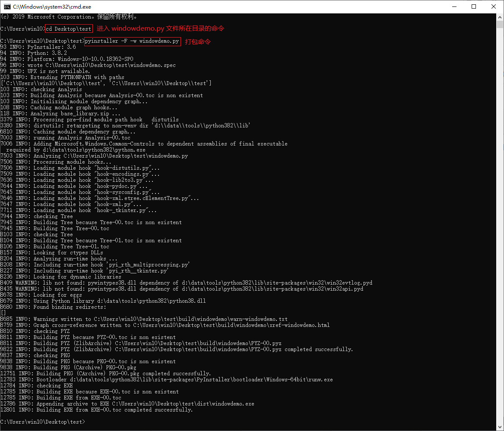Click the title text C:\Windows\system32\cmd.exe
The image size is (504, 431).
pyautogui.click(x=52, y=7)
